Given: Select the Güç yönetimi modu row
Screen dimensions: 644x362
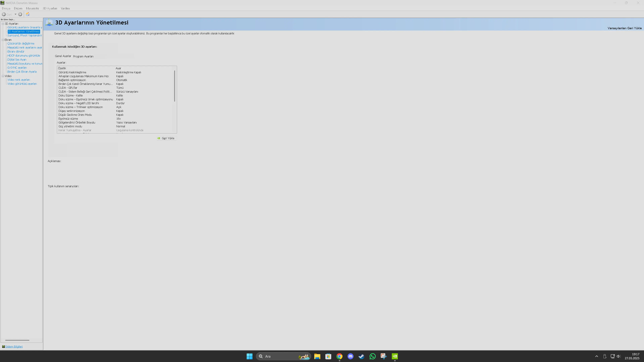Looking at the screenshot, I should 115,126.
